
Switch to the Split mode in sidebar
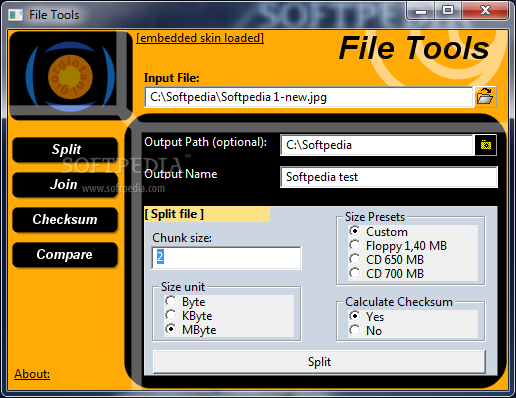tap(65, 150)
